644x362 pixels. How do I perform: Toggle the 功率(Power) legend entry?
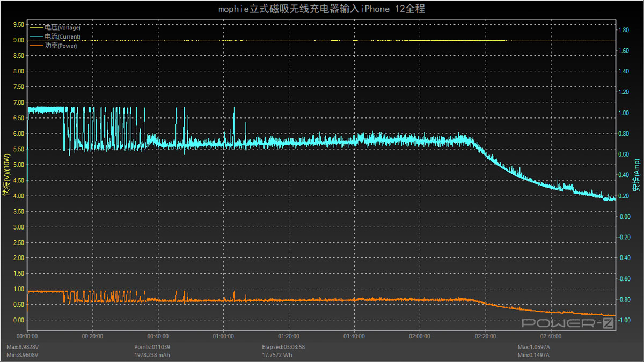pyautogui.click(x=61, y=46)
